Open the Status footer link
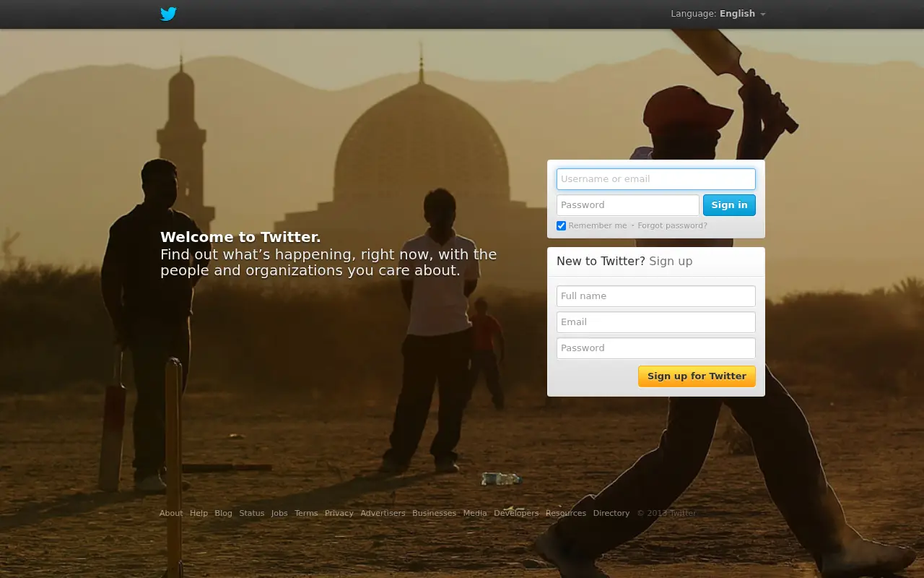This screenshot has width=924, height=578. [252, 513]
